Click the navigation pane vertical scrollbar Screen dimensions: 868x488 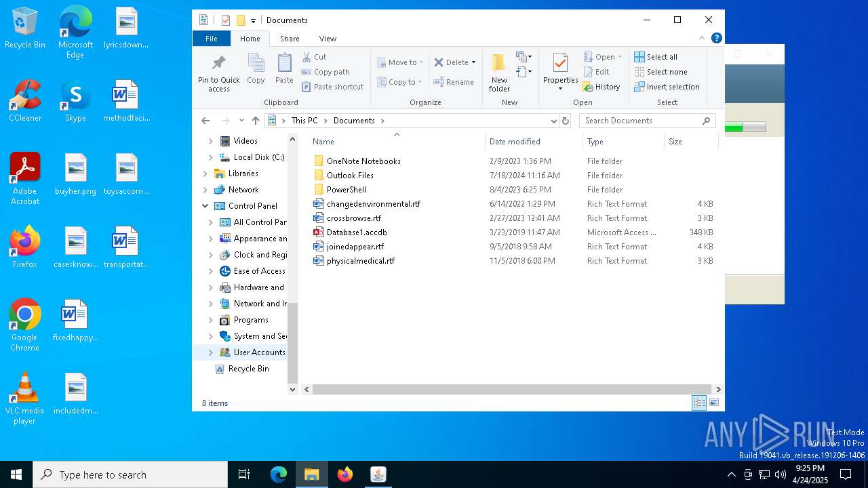click(293, 342)
